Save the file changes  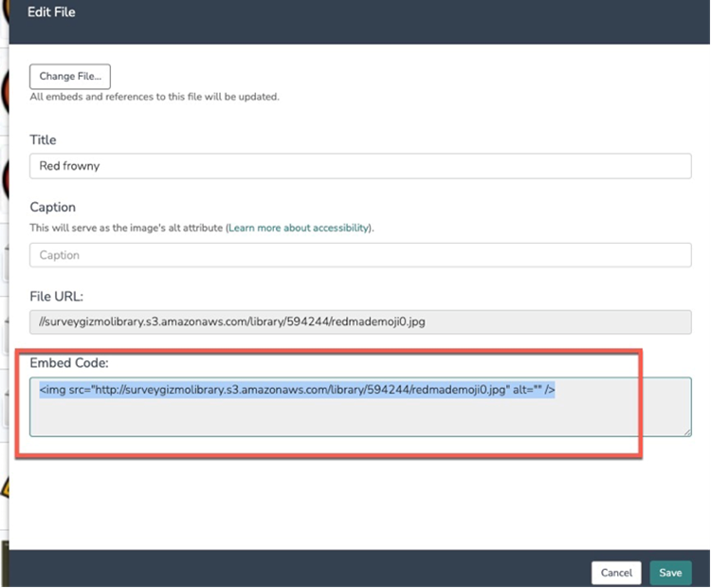point(670,573)
